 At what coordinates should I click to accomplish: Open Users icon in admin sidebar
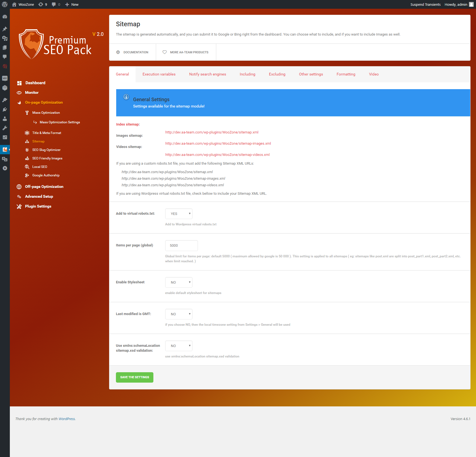click(5, 119)
